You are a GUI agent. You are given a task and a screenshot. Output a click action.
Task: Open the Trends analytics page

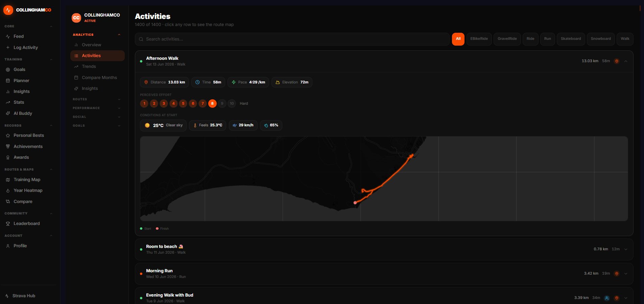(x=97, y=67)
